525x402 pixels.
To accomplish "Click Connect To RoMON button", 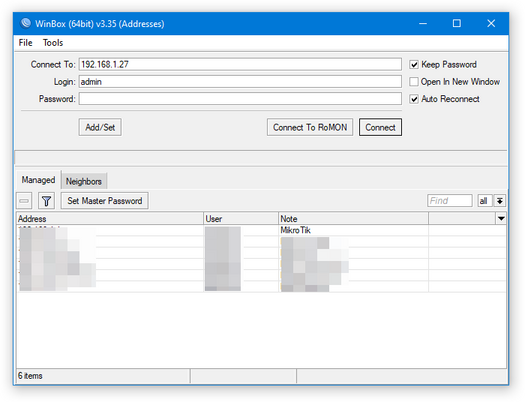I will (x=310, y=127).
